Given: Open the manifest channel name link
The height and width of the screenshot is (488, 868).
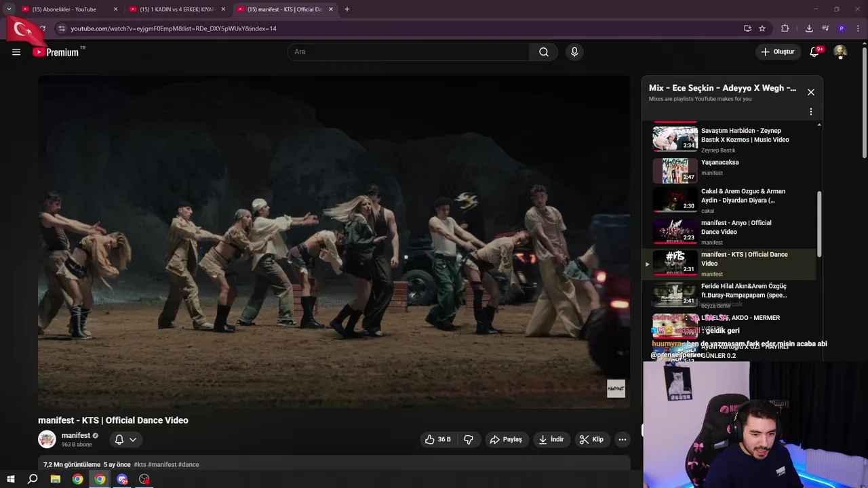Looking at the screenshot, I should coord(76,435).
